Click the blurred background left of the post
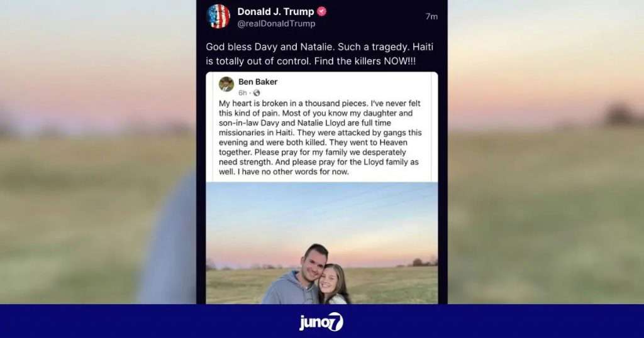 (x=97, y=152)
